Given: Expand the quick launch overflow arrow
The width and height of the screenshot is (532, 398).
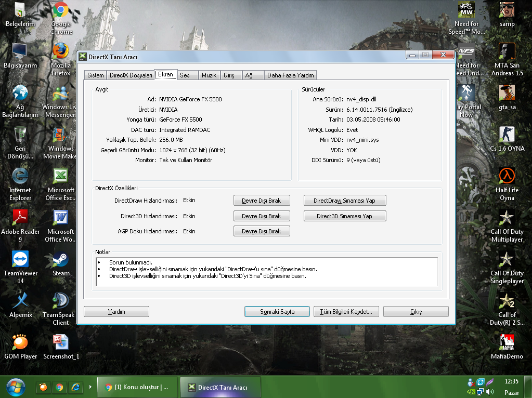Looking at the screenshot, I should [x=90, y=387].
